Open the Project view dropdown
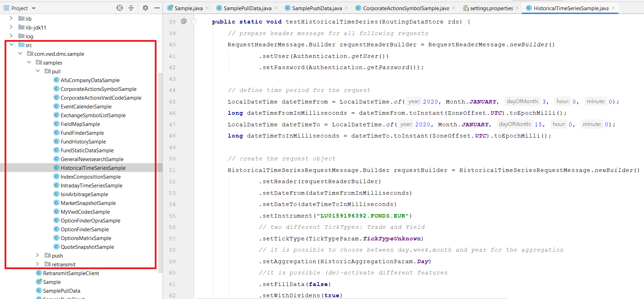The image size is (644, 299). tap(34, 8)
